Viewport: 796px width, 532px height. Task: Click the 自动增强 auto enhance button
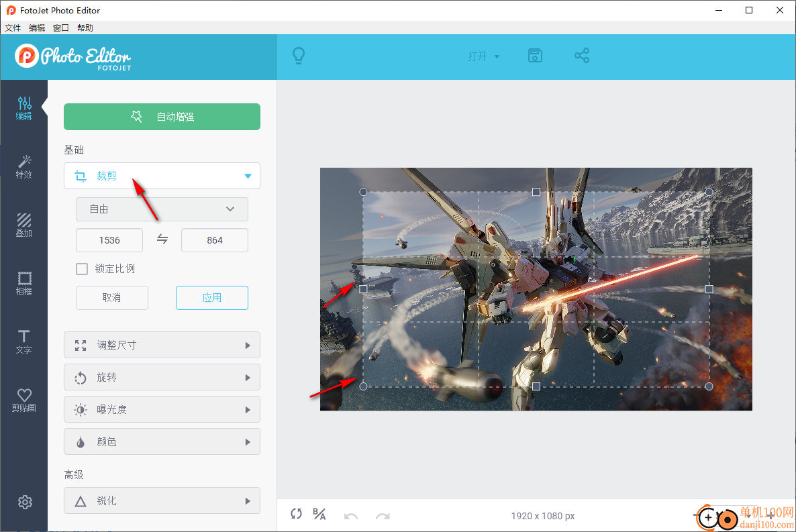pyautogui.click(x=162, y=117)
